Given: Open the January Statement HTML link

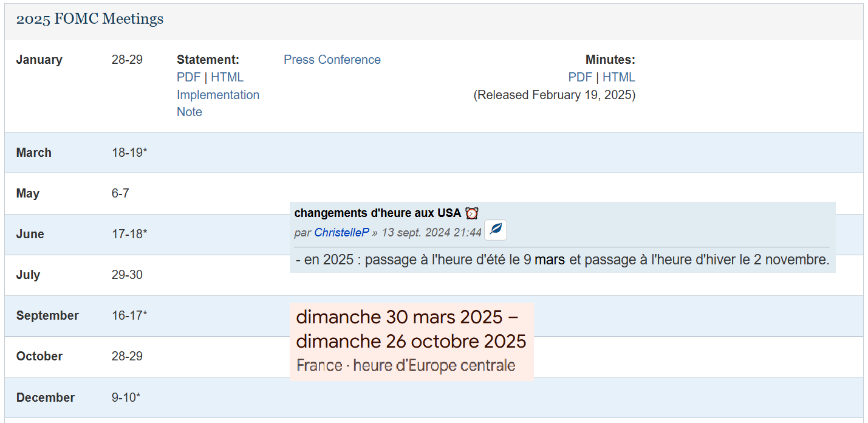Looking at the screenshot, I should tap(227, 77).
